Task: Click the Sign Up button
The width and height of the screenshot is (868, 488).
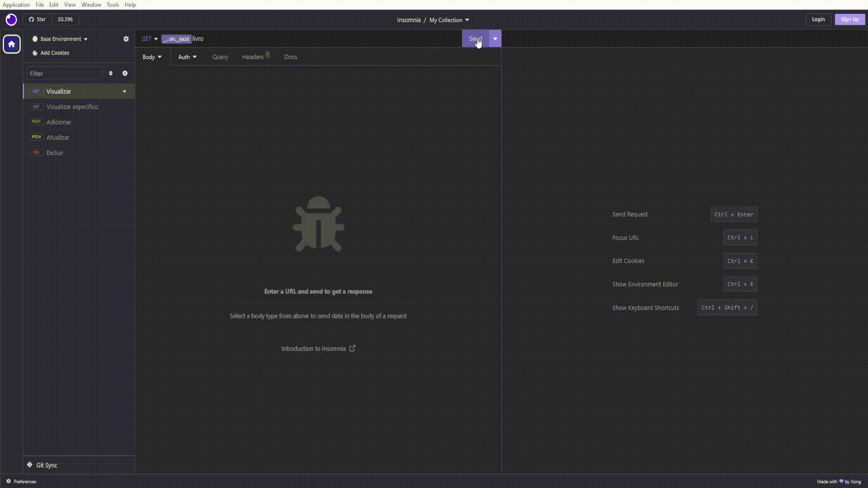Action: 849,19
